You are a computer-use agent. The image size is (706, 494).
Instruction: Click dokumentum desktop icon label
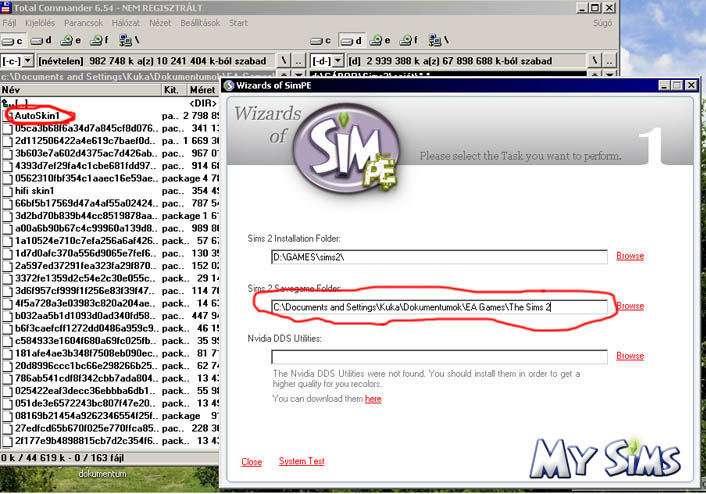(102, 474)
